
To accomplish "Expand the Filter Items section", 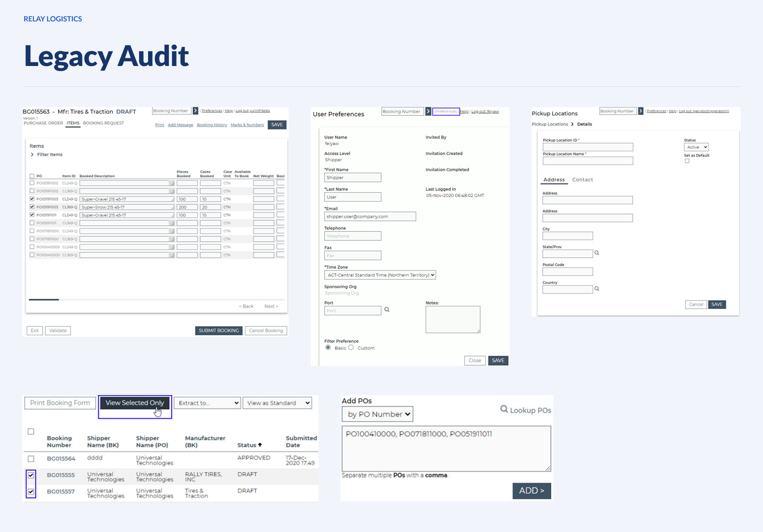I will [x=46, y=154].
